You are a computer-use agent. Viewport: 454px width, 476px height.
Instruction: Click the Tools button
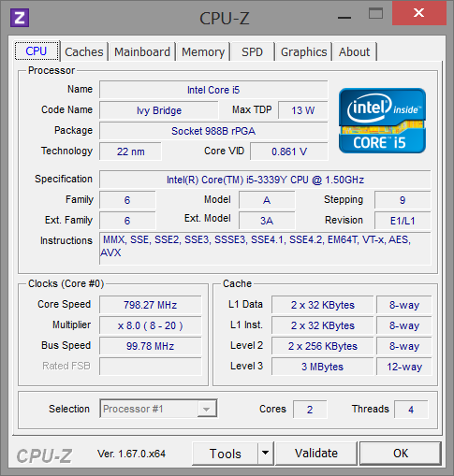tap(225, 454)
